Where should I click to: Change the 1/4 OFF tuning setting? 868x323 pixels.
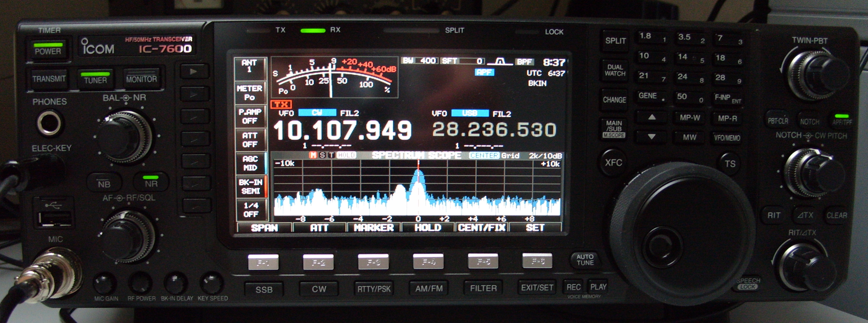(x=251, y=210)
